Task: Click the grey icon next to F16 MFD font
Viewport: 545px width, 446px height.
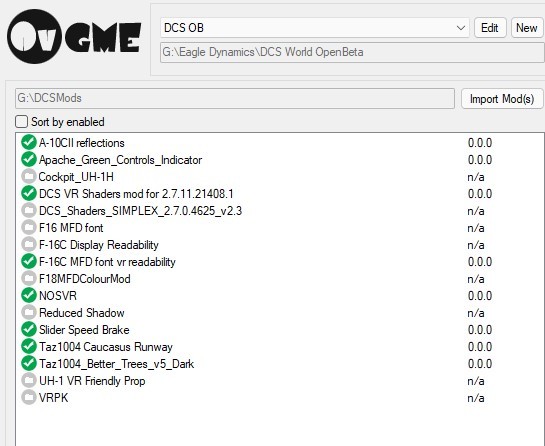Action: pos(29,228)
